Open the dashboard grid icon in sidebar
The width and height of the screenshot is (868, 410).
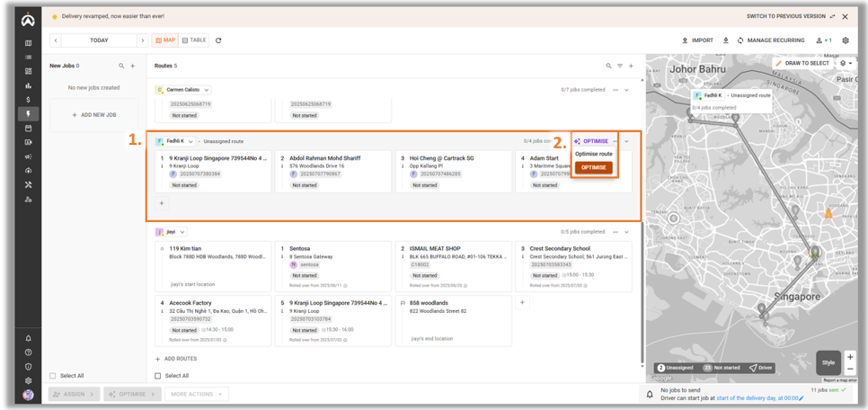click(x=28, y=71)
